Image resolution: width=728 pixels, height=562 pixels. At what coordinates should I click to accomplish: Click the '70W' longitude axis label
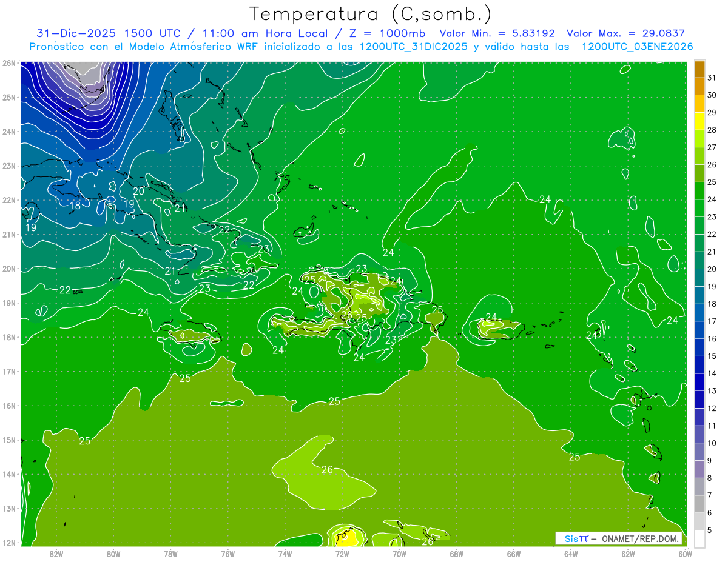coord(399,554)
